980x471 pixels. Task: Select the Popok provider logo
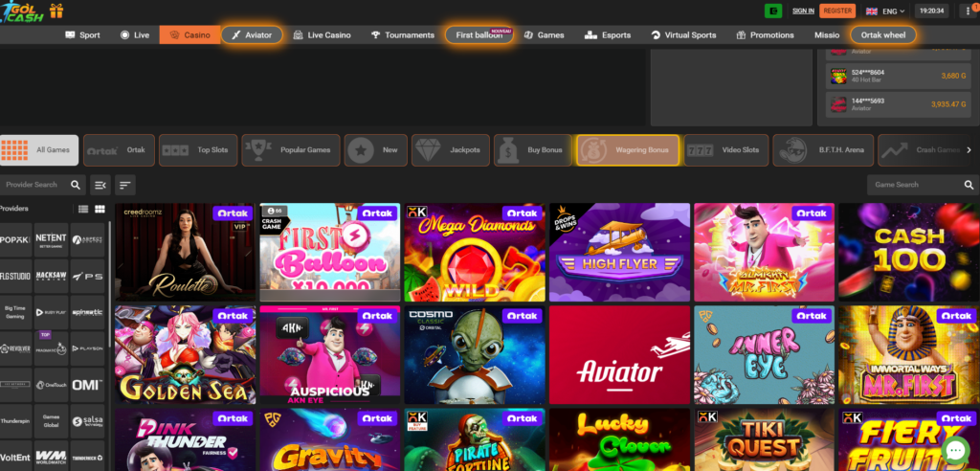click(x=15, y=240)
